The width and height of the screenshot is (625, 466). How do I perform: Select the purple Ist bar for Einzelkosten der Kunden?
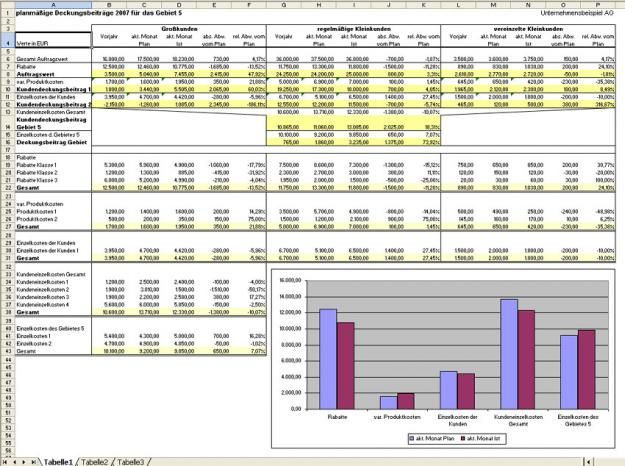click(466, 391)
